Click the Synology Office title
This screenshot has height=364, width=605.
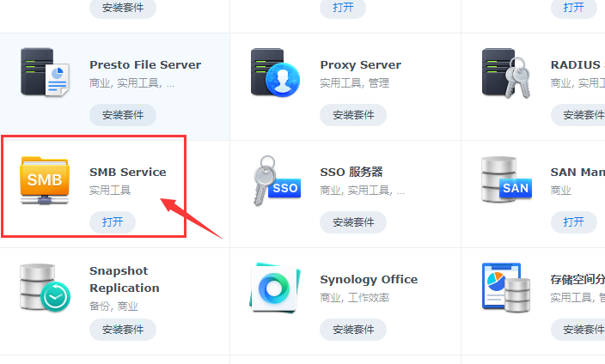(x=369, y=279)
